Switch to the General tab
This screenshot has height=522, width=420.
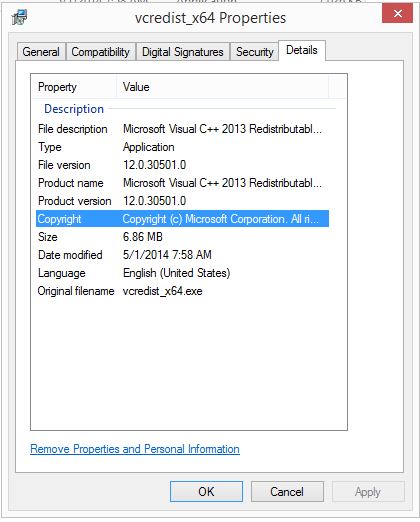coord(41,52)
